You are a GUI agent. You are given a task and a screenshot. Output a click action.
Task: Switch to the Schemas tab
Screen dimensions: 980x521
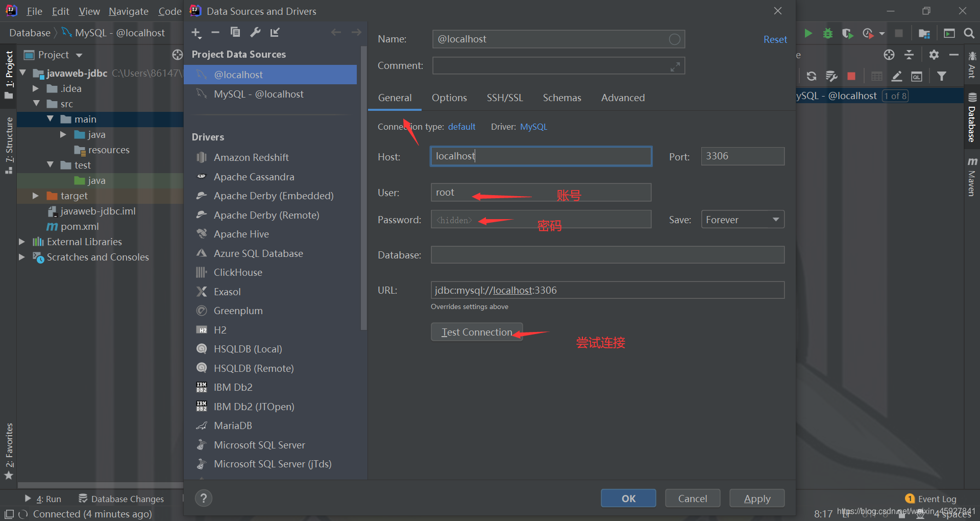pyautogui.click(x=562, y=98)
